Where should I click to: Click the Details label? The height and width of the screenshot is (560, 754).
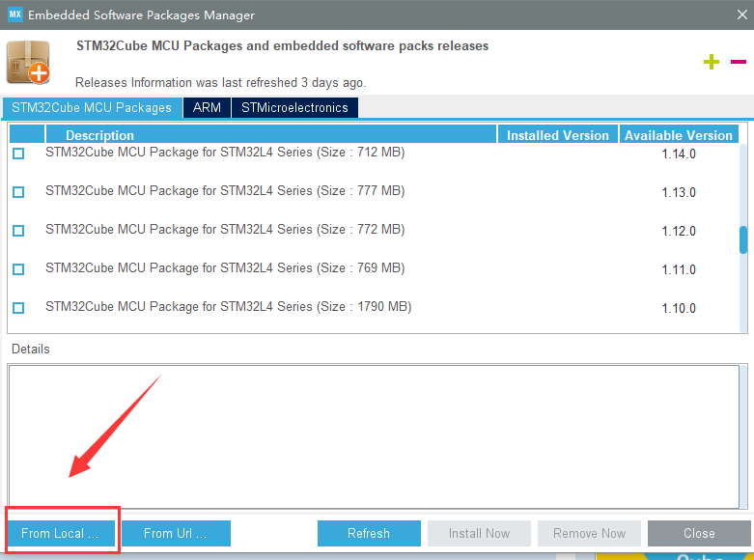tap(30, 349)
